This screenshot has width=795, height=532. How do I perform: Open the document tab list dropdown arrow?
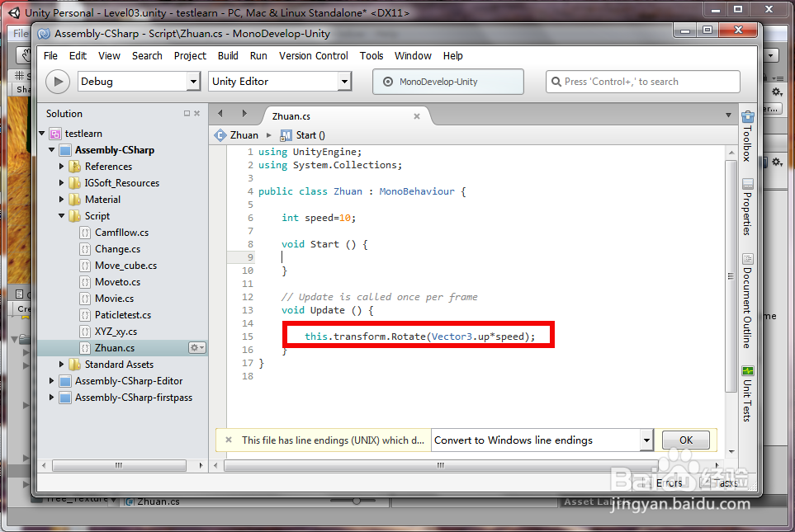click(729, 115)
